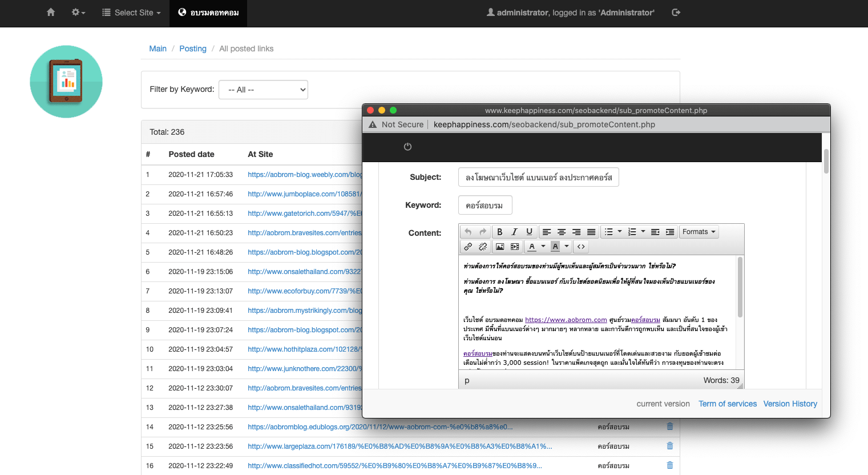Click the editor content scrollbar
The width and height of the screenshot is (868, 475).
coord(740,287)
